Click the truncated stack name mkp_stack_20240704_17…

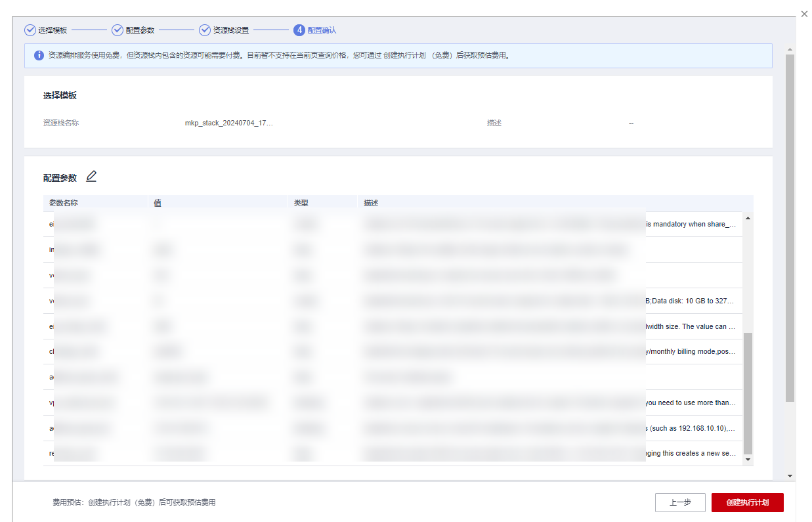228,123
